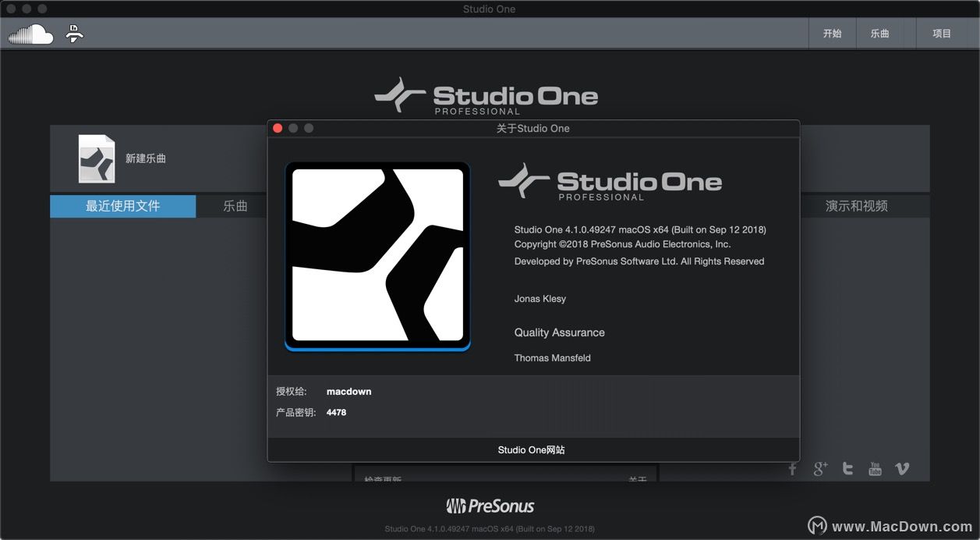Switch to the 开始 page tab

[x=832, y=34]
